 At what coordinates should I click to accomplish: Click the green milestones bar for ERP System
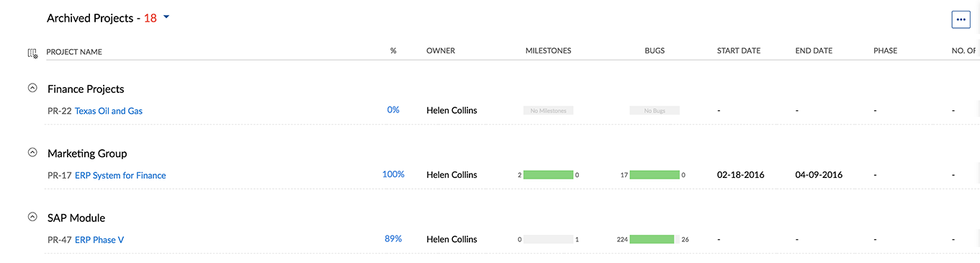[548, 174]
